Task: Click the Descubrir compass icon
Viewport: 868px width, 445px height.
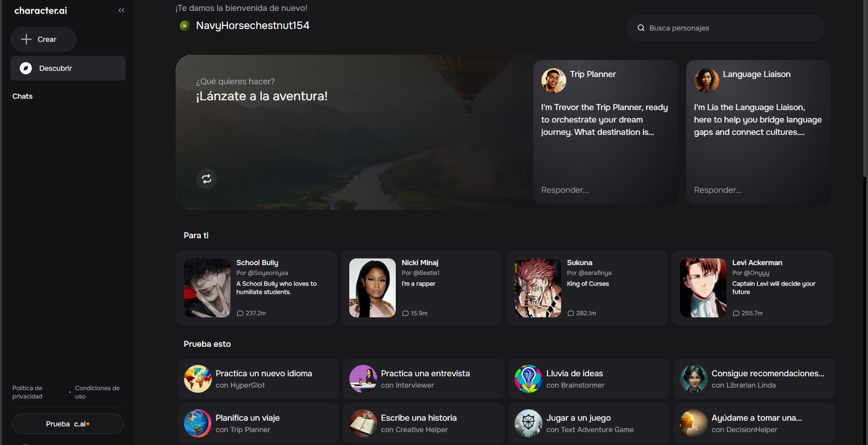Action: point(26,68)
